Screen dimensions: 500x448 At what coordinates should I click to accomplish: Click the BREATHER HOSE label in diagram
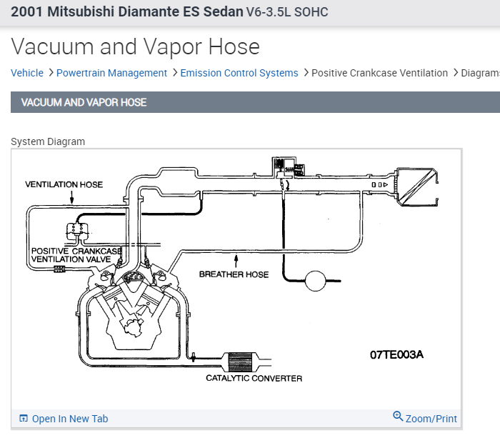click(x=234, y=274)
